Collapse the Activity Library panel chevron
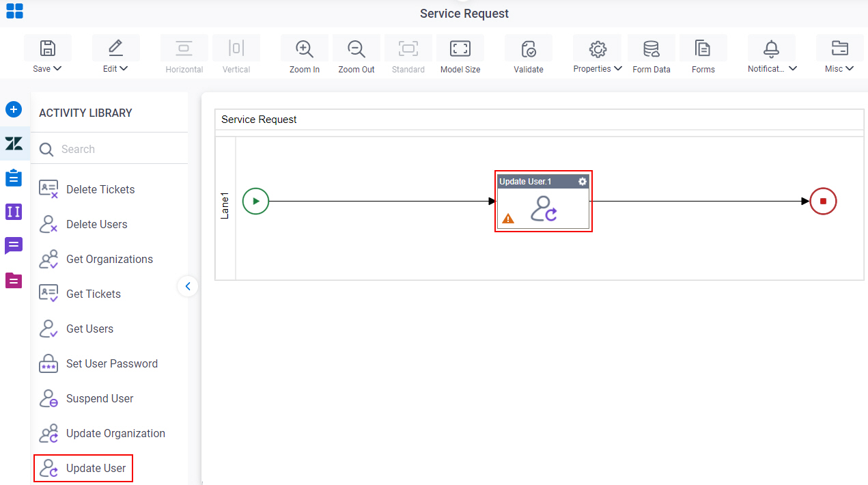Viewport: 868px width, 485px height. 188,286
